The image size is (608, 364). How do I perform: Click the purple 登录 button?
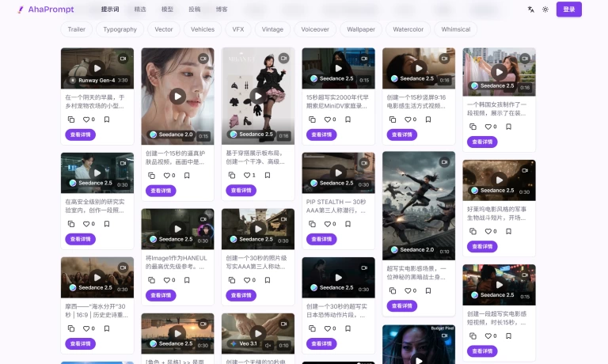[x=569, y=9]
